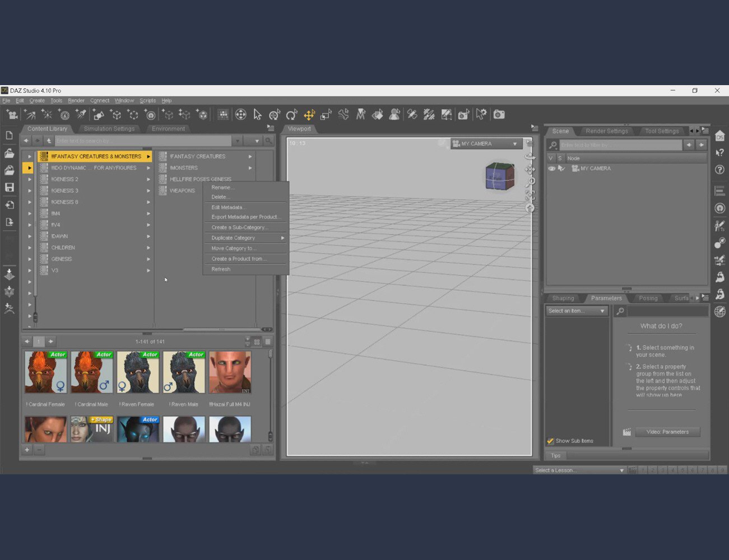Select the ! Raven Male thumbnail
Viewport: 729px width, 560px height.
(184, 372)
